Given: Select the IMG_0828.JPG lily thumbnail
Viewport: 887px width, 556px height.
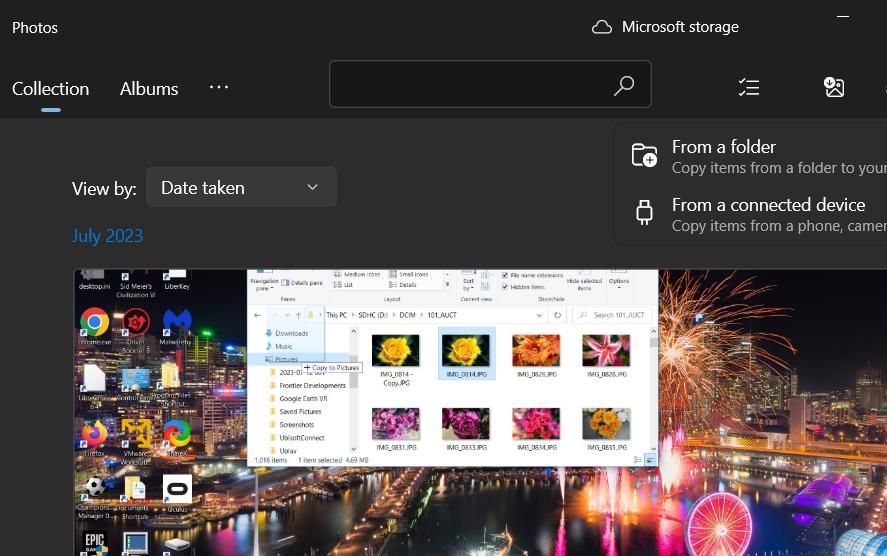Looking at the screenshot, I should click(x=606, y=351).
